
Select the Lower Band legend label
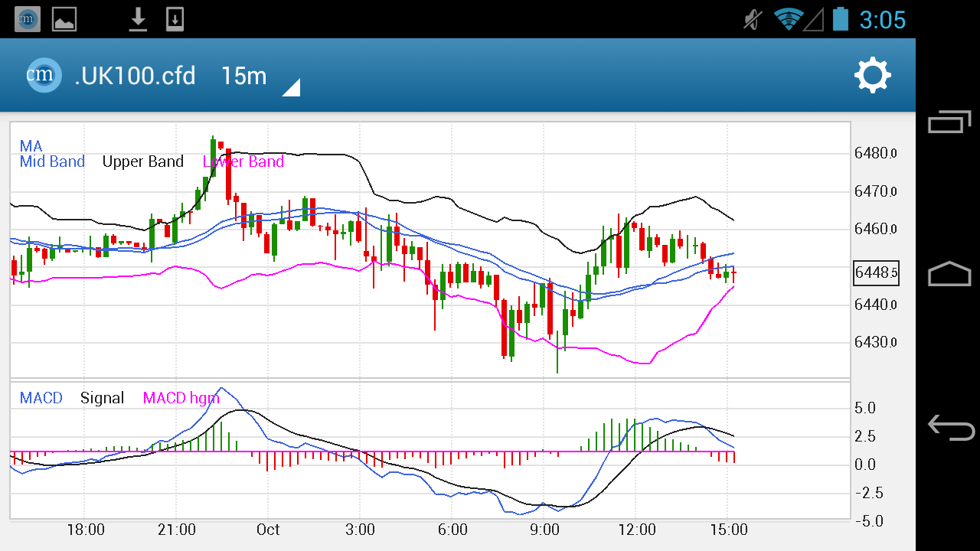(x=243, y=161)
